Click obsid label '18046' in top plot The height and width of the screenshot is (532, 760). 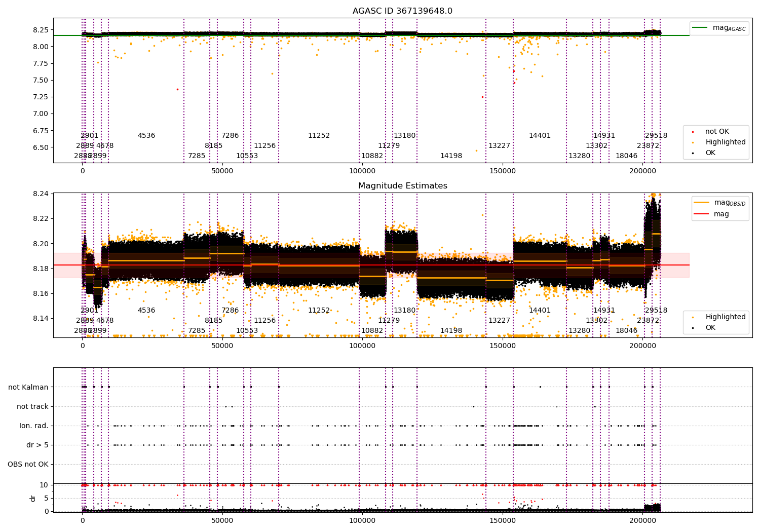point(626,156)
